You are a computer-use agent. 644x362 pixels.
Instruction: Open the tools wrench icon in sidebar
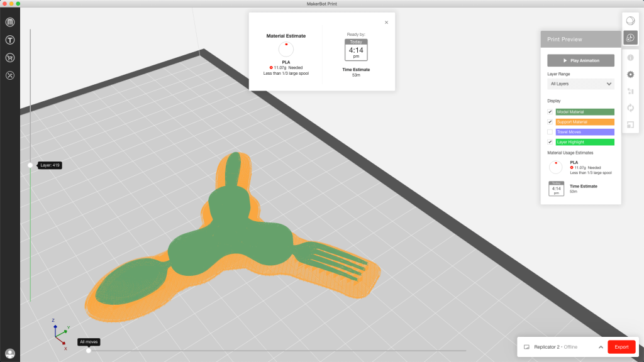[x=10, y=75]
